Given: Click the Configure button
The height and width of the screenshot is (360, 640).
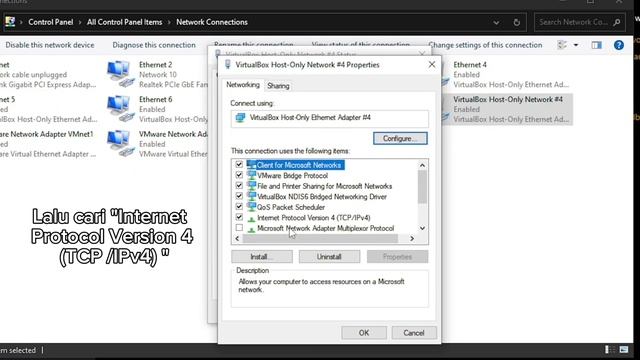Looking at the screenshot, I should coord(400,138).
